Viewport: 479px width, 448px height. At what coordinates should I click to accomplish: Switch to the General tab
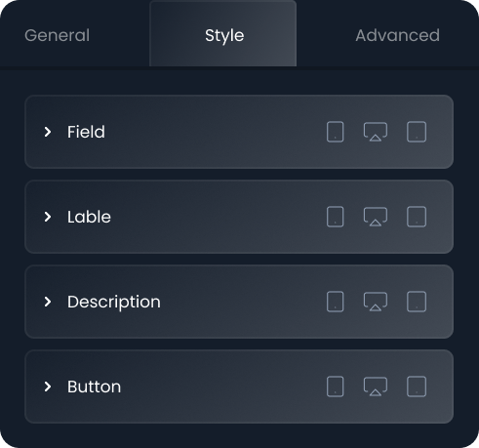(58, 35)
